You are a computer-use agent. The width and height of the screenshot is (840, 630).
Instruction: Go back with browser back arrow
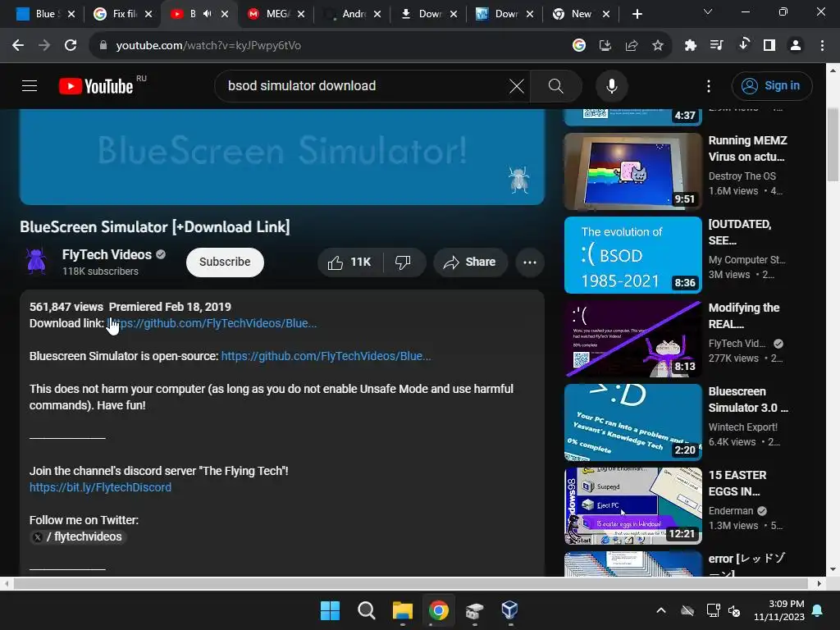coord(18,46)
